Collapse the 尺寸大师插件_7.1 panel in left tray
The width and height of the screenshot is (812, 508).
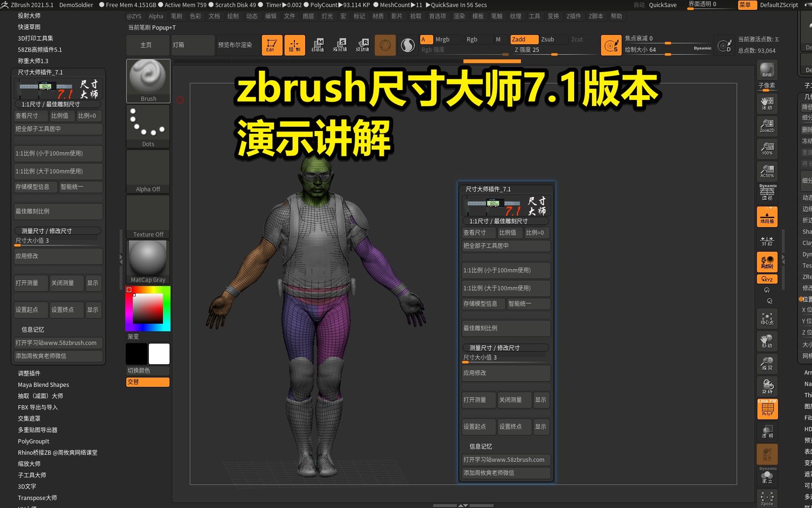coord(40,72)
